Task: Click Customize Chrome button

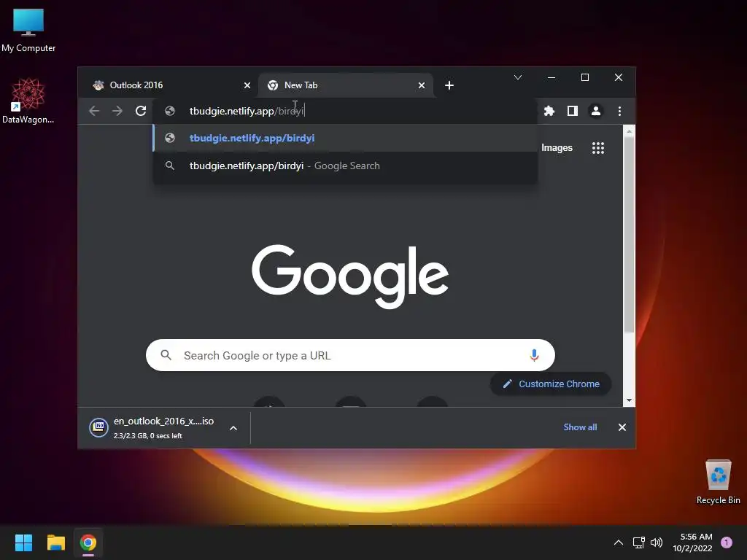Action: coord(551,384)
